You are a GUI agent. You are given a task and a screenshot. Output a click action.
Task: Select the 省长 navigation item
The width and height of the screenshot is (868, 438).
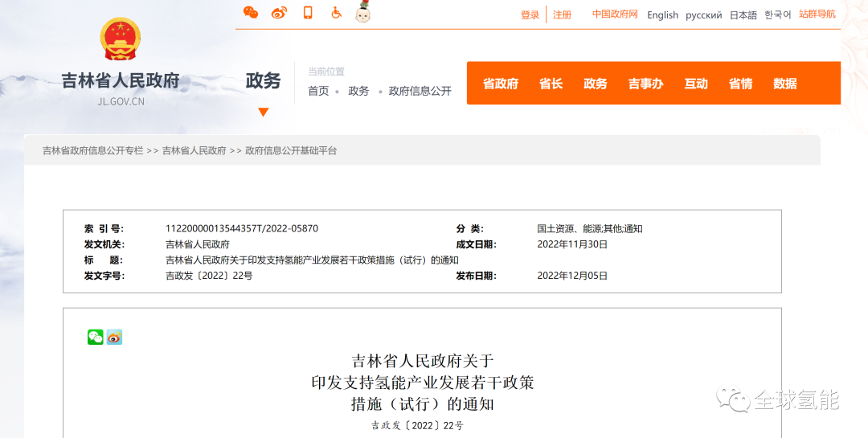coord(551,84)
